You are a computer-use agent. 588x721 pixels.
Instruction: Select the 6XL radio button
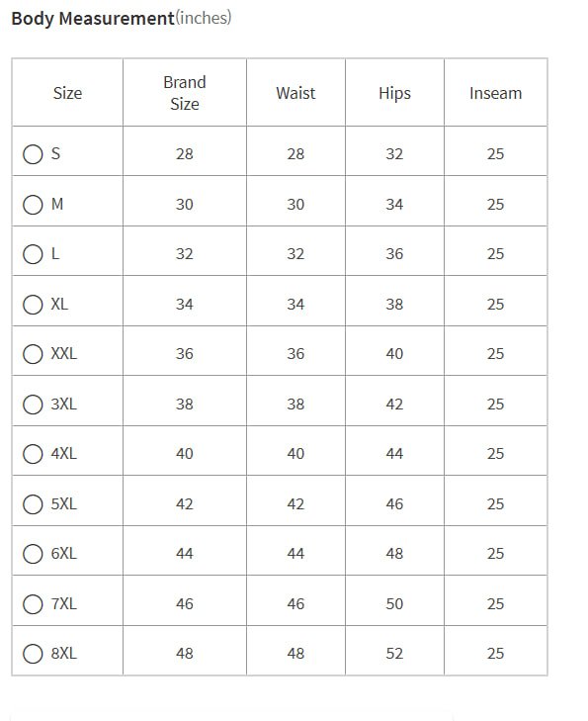coord(33,554)
